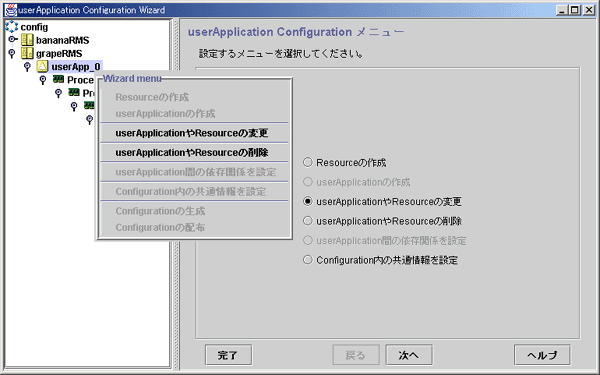Choose userApplicationやResourceの変更 in Wizard menu

point(194,133)
